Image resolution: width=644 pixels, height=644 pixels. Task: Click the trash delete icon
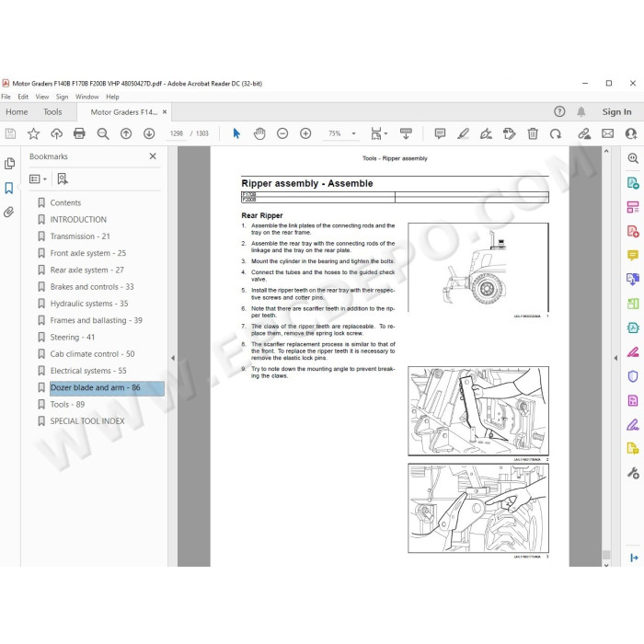tap(533, 133)
